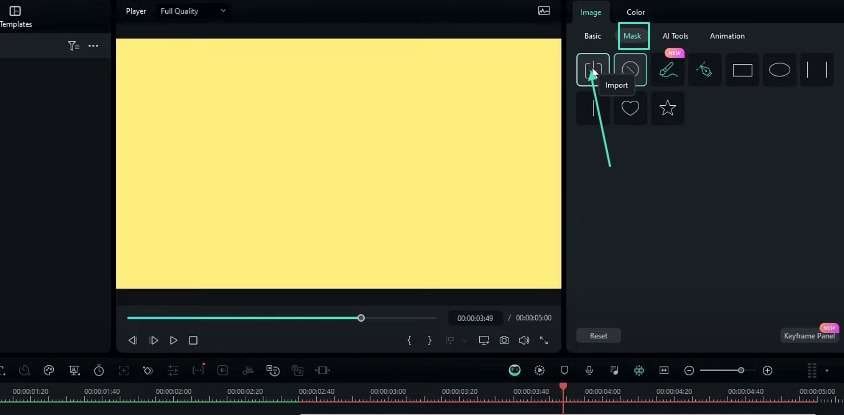The width and height of the screenshot is (844, 415).
Task: Click the Import mask button
Action: click(x=593, y=69)
